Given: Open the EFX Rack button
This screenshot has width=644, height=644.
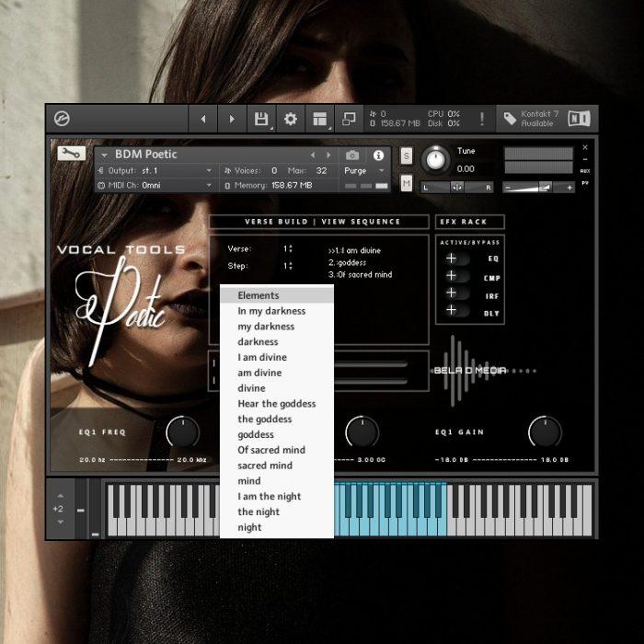Looking at the screenshot, I should point(470,222).
